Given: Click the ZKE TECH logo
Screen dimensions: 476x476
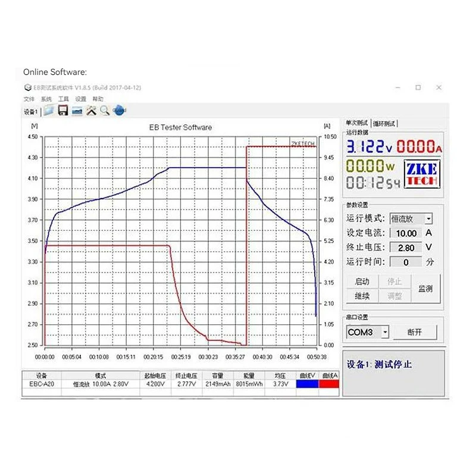Looking at the screenshot, I should tap(422, 174).
